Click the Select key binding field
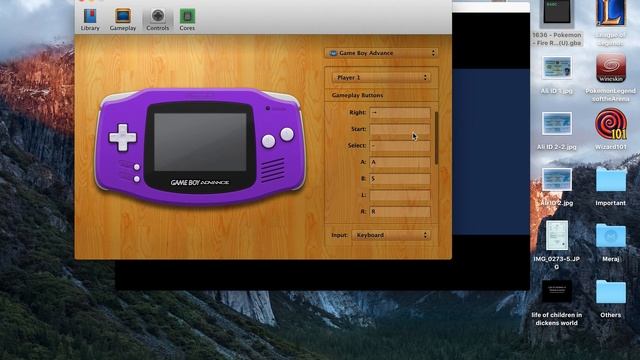This screenshot has height=360, width=640. pyautogui.click(x=400, y=146)
